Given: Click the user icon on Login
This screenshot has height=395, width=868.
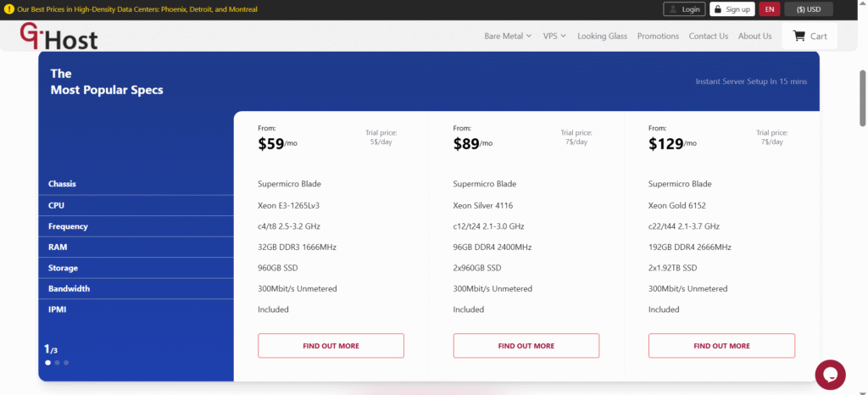Looking at the screenshot, I should [x=673, y=9].
